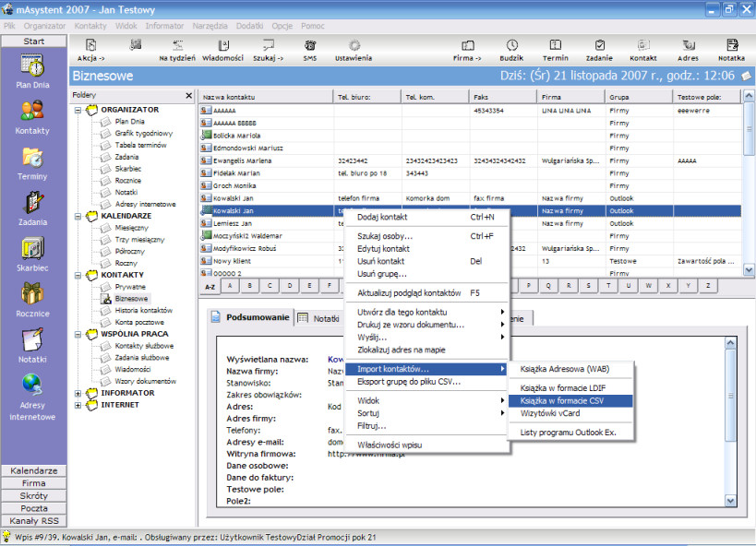Sort by the Nazwa kontaktu column header

[x=266, y=97]
